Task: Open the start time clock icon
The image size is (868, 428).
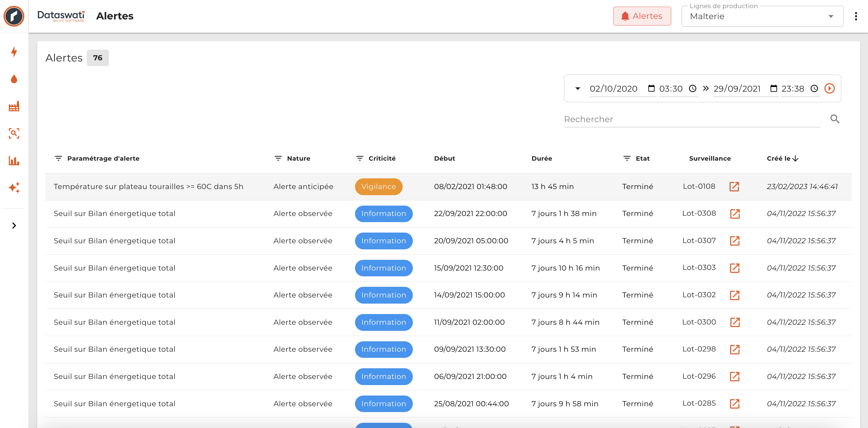Action: pyautogui.click(x=692, y=88)
